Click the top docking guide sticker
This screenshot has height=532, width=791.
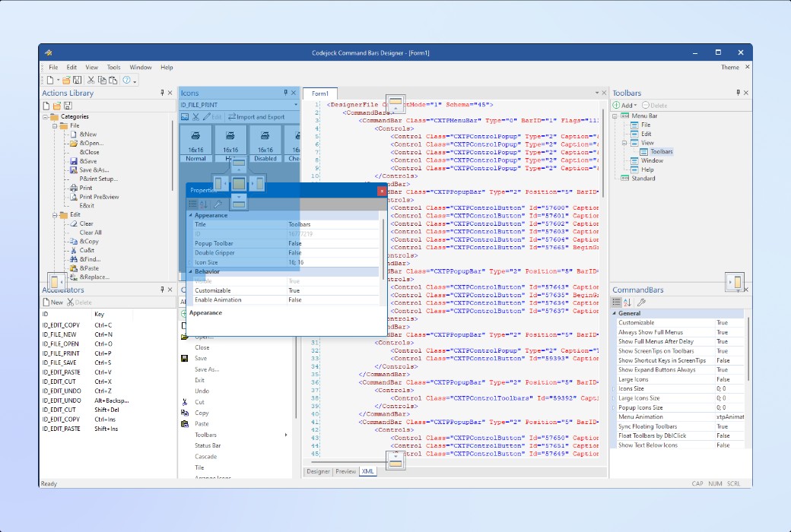tap(395, 104)
